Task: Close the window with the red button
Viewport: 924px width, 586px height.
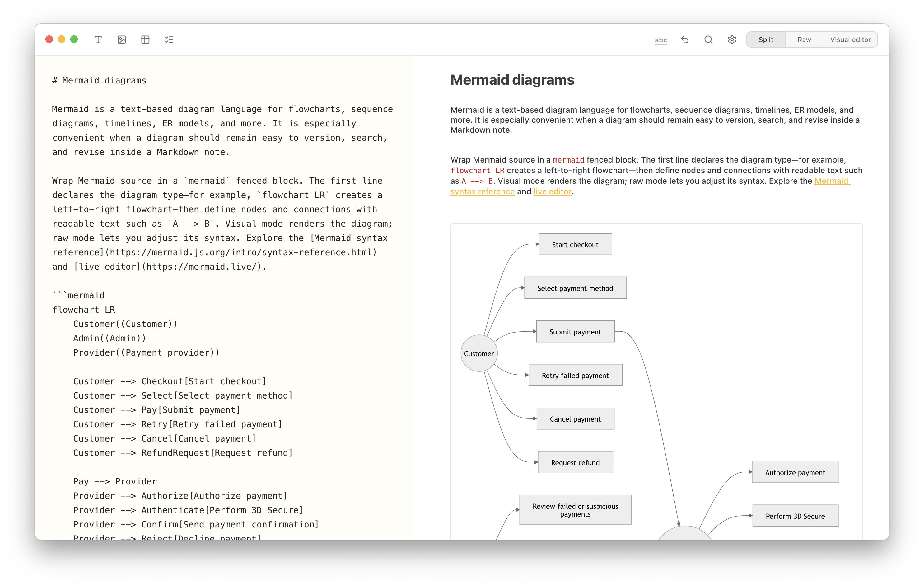Action: click(49, 40)
